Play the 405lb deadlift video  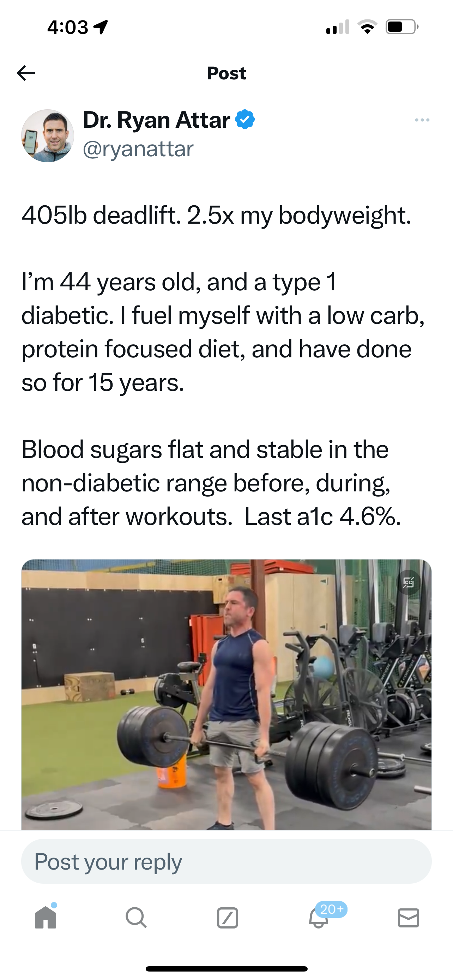pos(226,694)
